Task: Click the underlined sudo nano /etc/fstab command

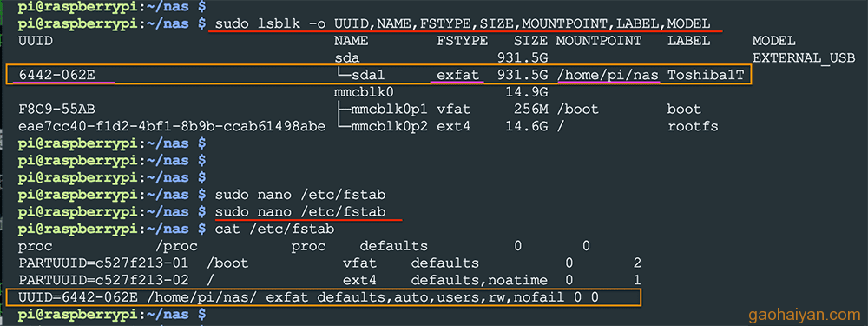Action: (x=300, y=212)
